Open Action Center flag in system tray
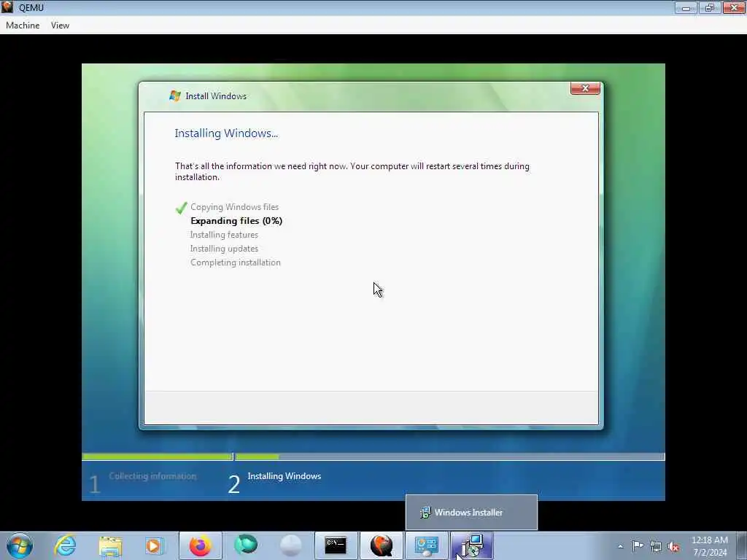 pos(638,545)
